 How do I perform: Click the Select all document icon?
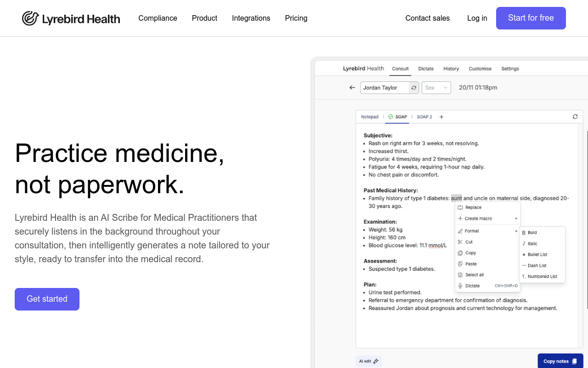[460, 275]
